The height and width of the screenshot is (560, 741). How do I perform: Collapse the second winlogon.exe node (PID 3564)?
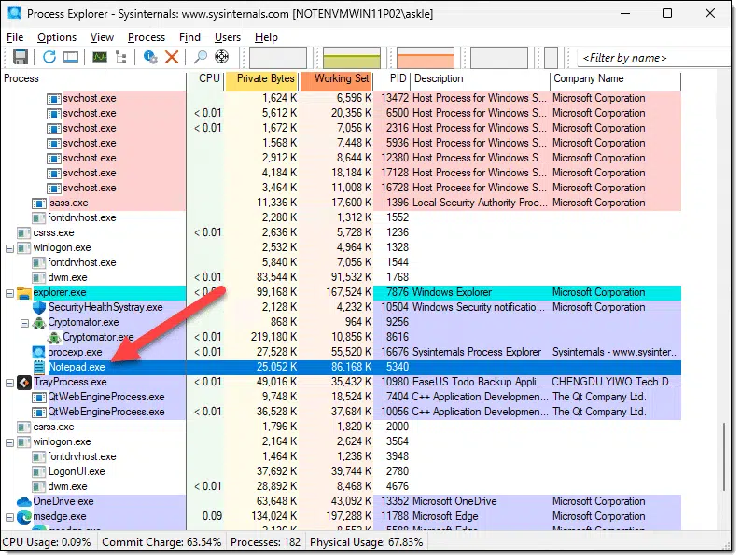click(9, 442)
